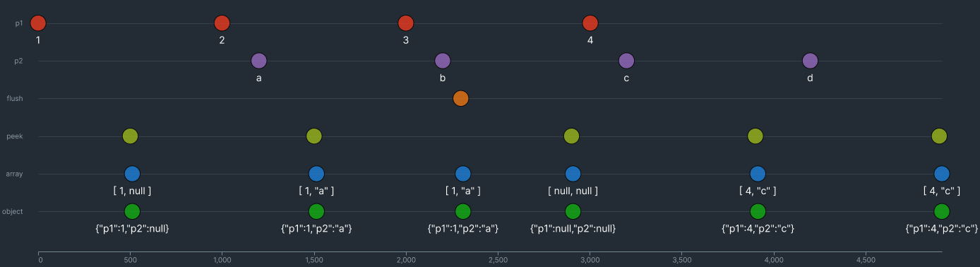Click the red p1 marker labeled 4

(x=590, y=23)
